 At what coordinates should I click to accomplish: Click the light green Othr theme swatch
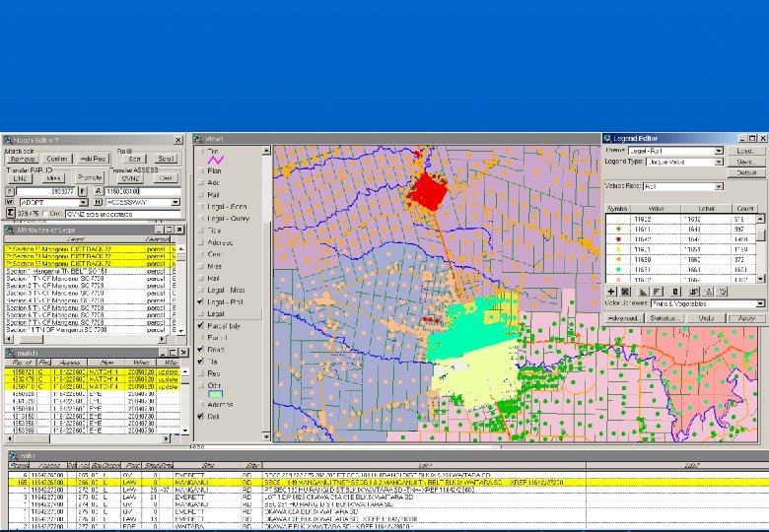point(216,394)
